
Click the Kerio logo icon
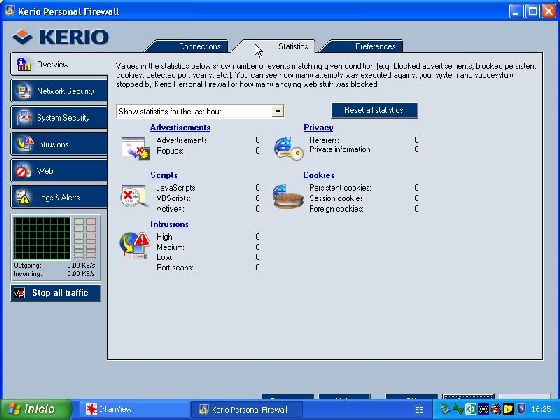click(x=22, y=37)
